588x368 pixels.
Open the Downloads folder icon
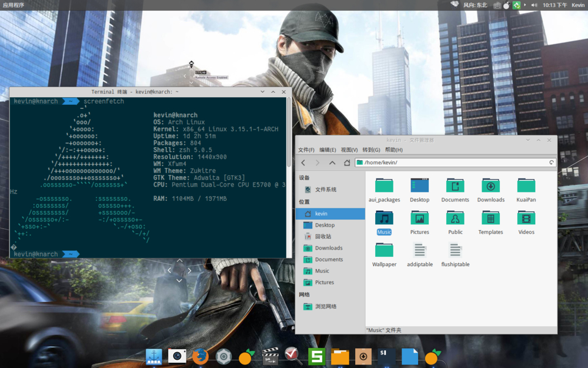coord(490,186)
